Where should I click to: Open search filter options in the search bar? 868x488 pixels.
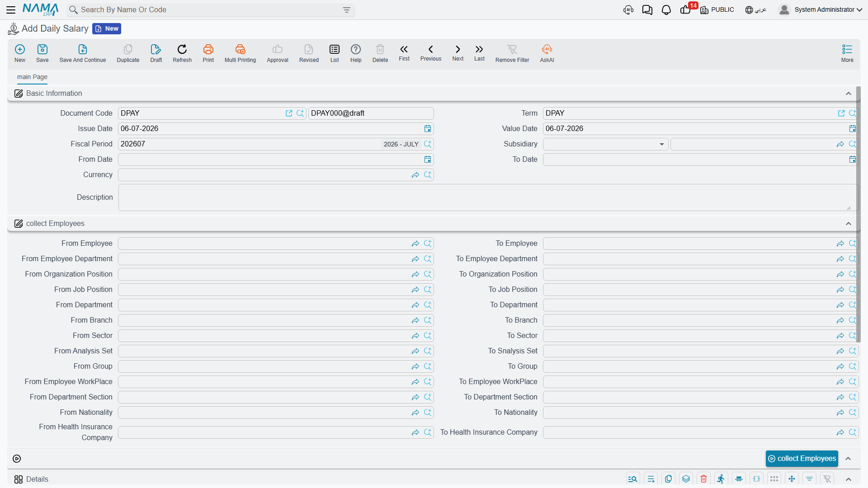coord(347,10)
